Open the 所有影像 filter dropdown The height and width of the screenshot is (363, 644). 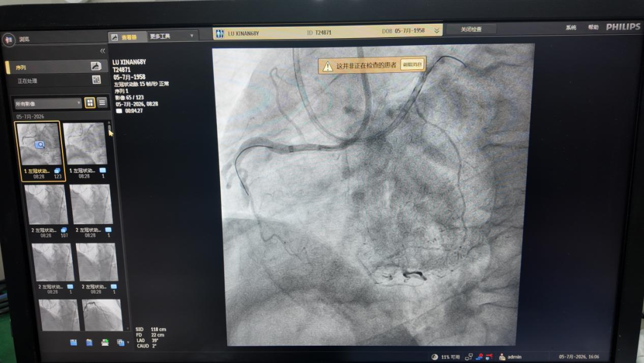click(x=48, y=104)
